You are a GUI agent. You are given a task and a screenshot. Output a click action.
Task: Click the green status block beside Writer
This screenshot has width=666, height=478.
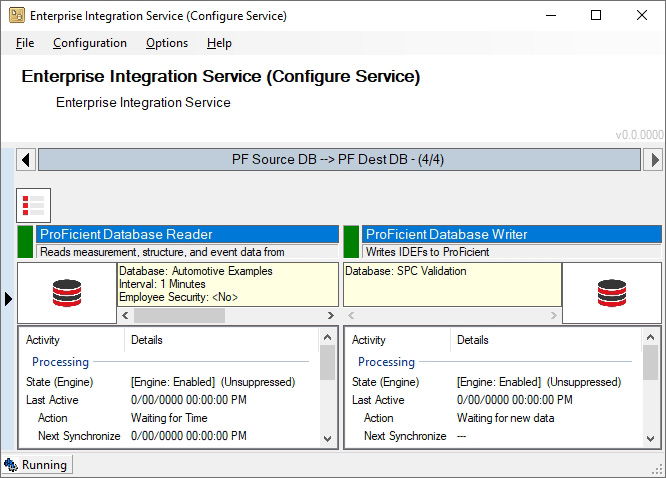click(x=351, y=242)
